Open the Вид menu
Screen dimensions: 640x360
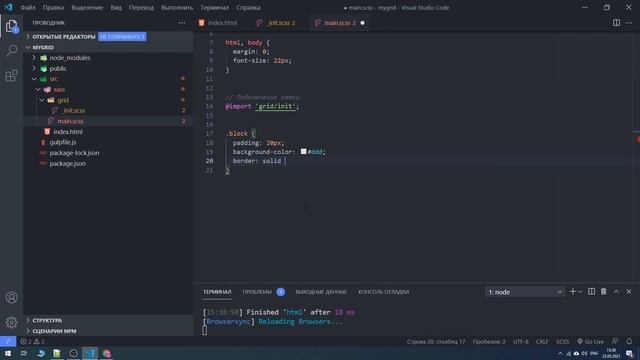tap(116, 7)
